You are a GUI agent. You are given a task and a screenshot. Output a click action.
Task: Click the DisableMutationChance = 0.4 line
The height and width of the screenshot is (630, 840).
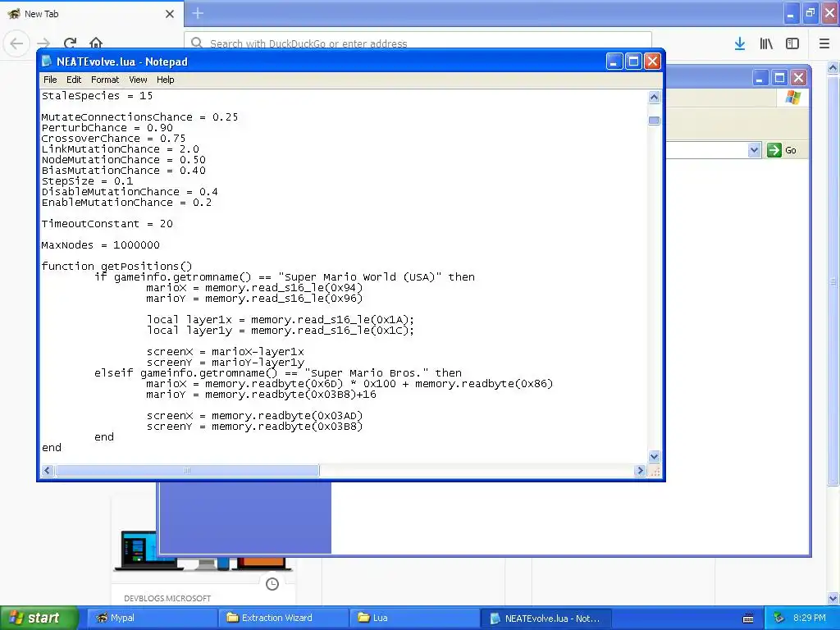[x=130, y=192]
